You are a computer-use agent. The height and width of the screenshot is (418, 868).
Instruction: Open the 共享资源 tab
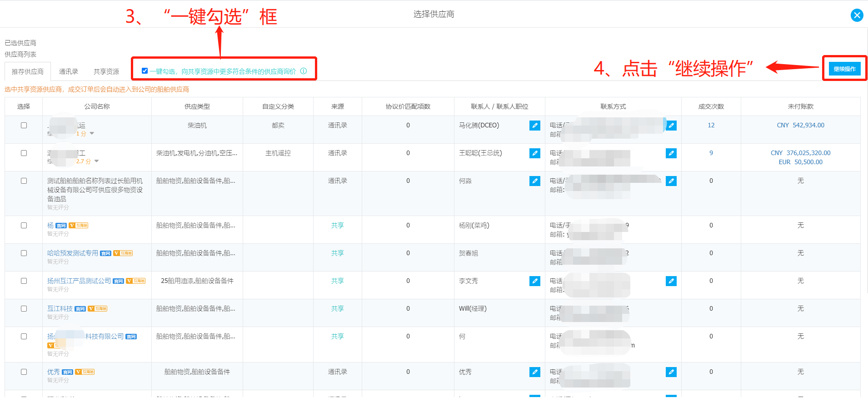(x=106, y=71)
